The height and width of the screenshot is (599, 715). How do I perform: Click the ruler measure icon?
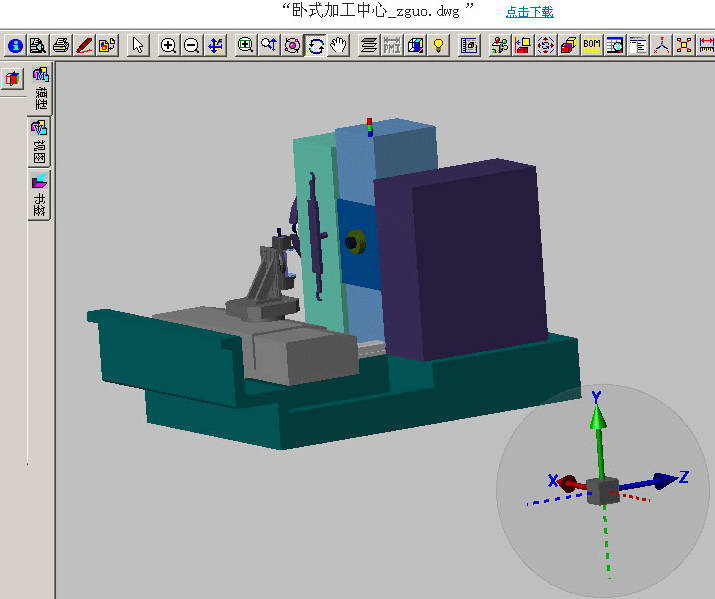tap(706, 45)
